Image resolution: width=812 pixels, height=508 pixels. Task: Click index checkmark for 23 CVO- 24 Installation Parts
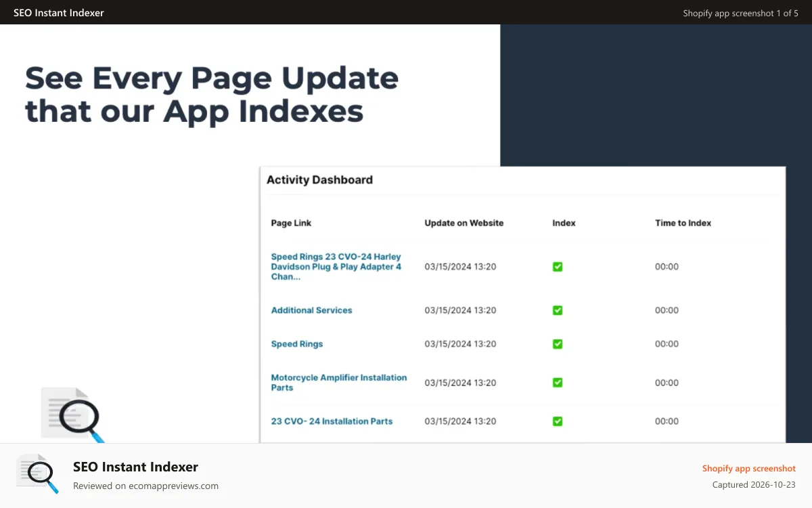click(558, 421)
